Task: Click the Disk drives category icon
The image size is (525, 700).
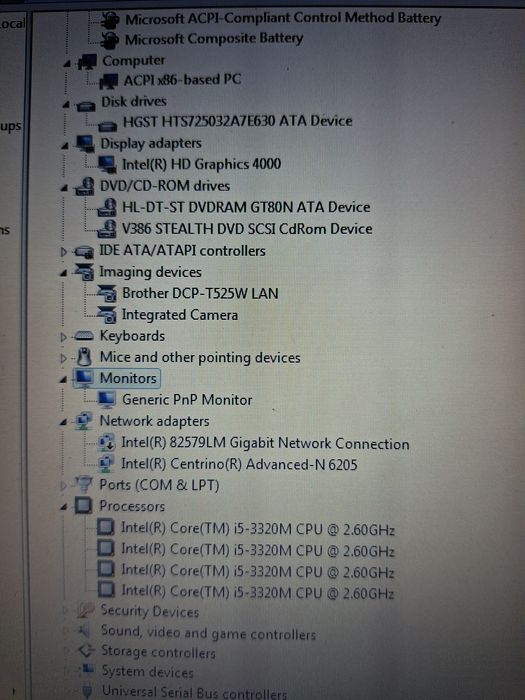Action: (x=86, y=105)
